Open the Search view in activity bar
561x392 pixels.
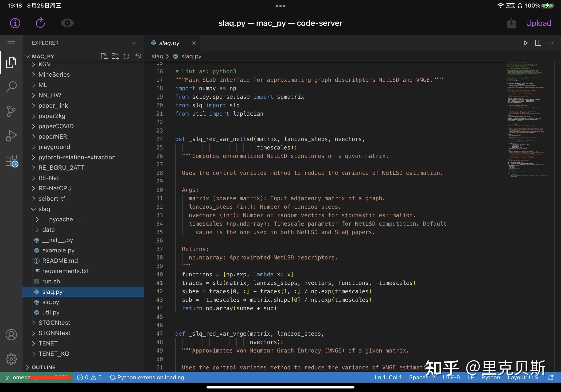(x=11, y=87)
